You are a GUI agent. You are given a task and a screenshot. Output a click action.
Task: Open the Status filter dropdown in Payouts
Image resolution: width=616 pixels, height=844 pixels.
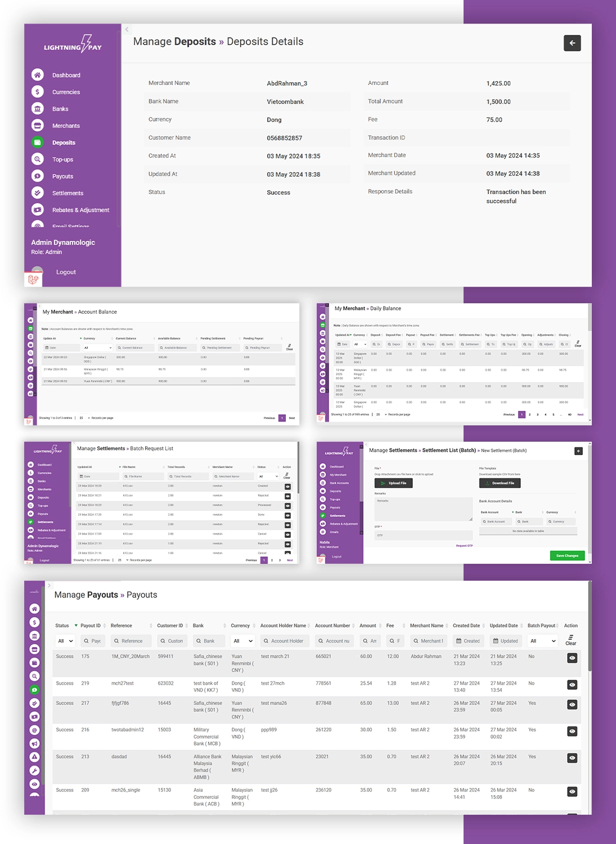pyautogui.click(x=65, y=641)
